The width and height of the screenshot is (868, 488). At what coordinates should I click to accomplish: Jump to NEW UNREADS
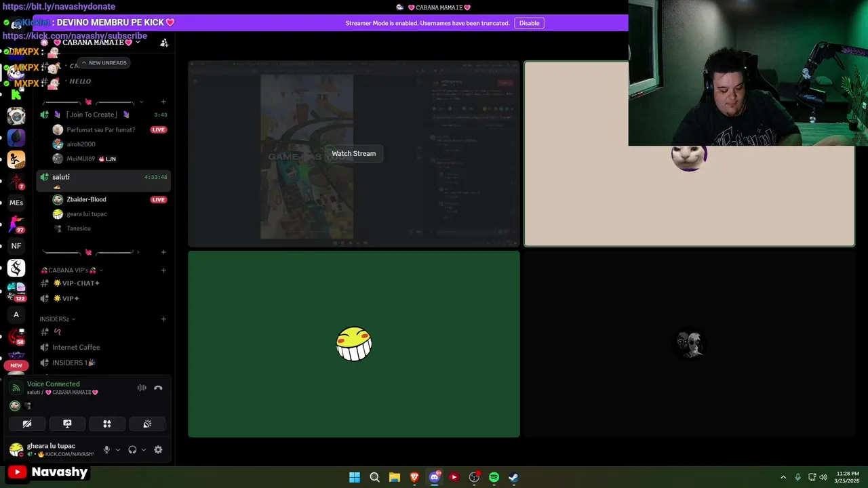104,62
